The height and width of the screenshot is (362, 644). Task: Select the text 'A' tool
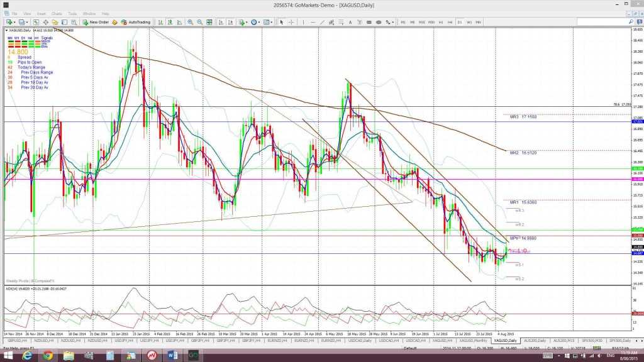(350, 22)
